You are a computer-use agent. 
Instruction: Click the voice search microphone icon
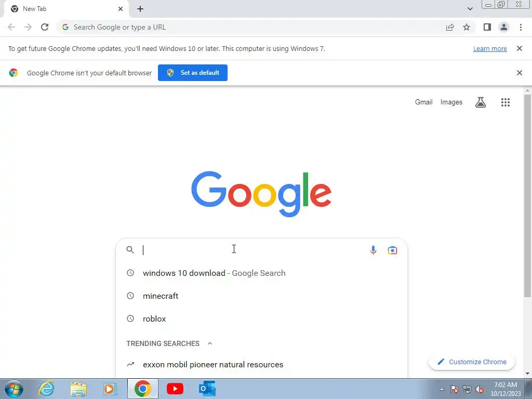(373, 250)
